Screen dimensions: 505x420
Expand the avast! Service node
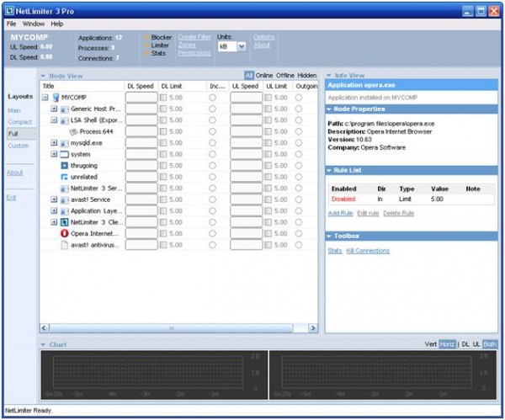tap(54, 199)
